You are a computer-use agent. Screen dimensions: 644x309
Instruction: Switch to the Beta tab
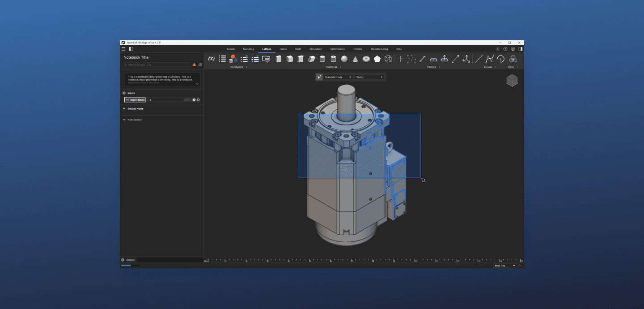399,49
